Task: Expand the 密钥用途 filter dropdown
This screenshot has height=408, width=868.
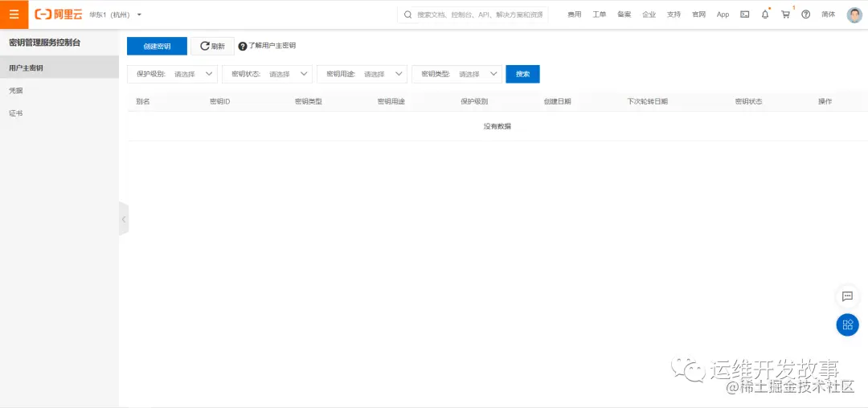Action: pos(362,74)
